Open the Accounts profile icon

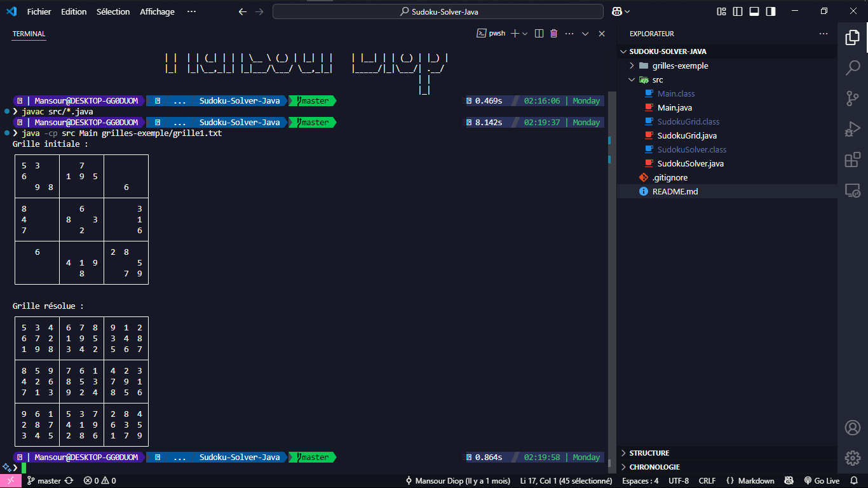(852, 428)
